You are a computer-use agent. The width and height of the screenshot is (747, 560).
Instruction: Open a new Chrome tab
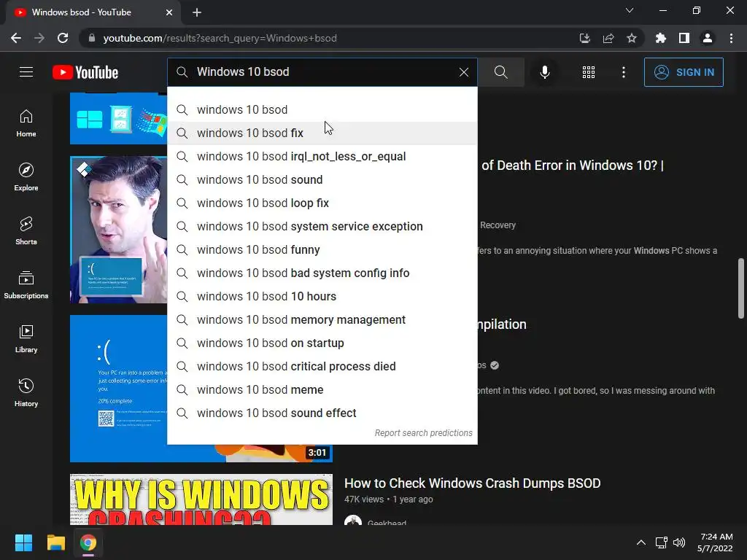(197, 12)
